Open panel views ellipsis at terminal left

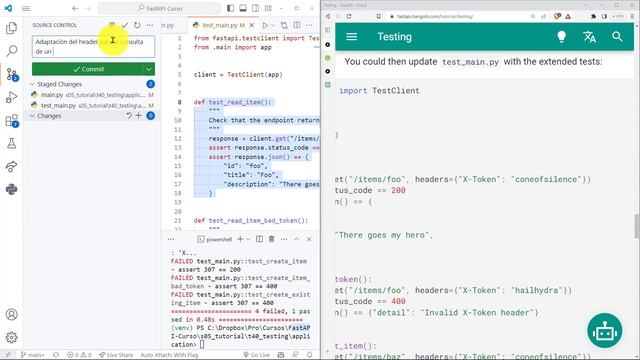click(171, 239)
